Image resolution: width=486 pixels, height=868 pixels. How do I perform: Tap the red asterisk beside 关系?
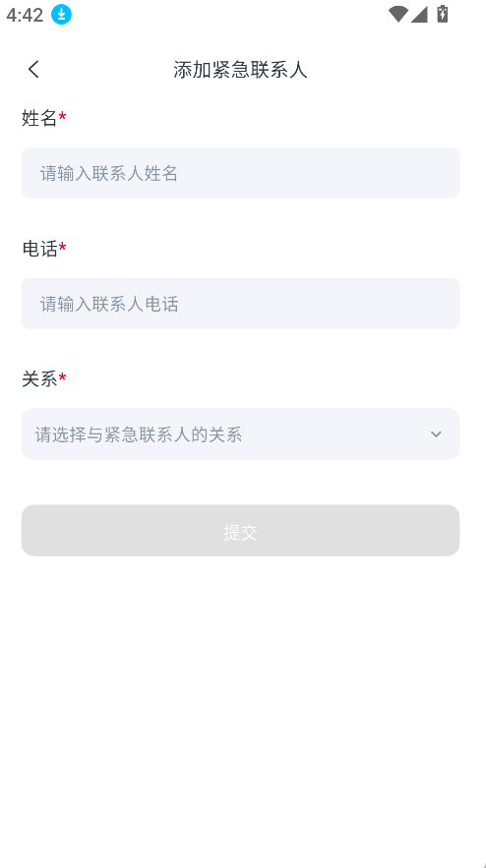coord(63,378)
